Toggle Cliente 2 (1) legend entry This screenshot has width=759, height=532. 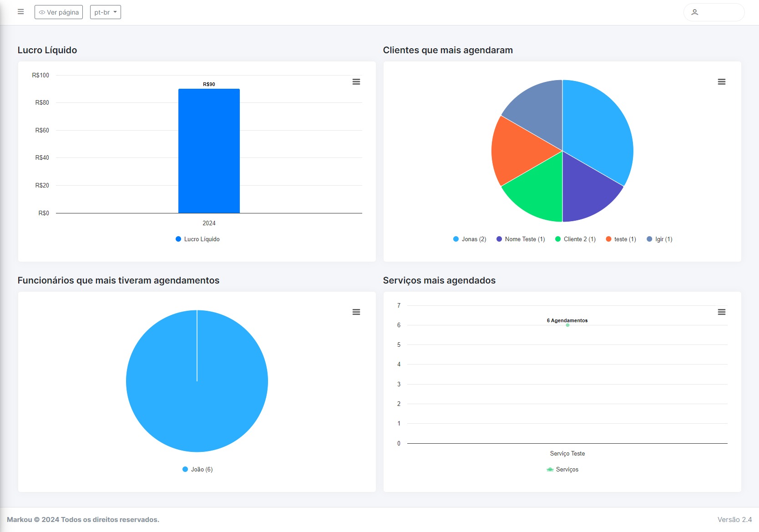pyautogui.click(x=575, y=239)
